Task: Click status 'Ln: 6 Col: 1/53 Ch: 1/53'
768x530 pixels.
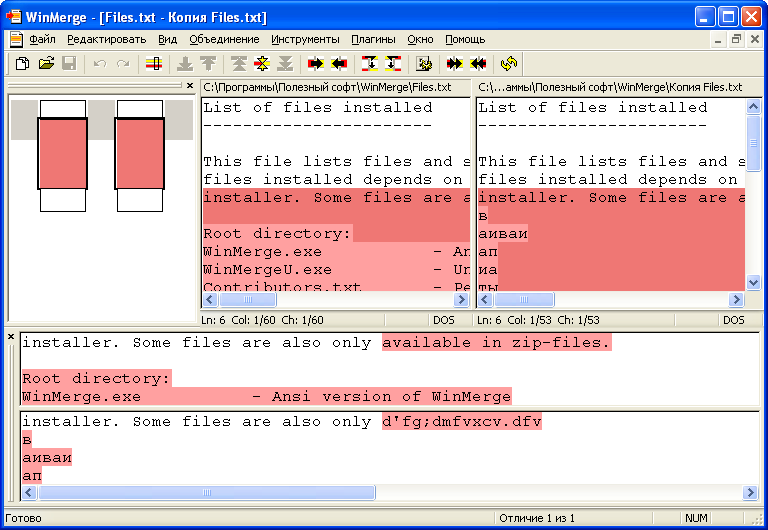Action: (x=538, y=320)
